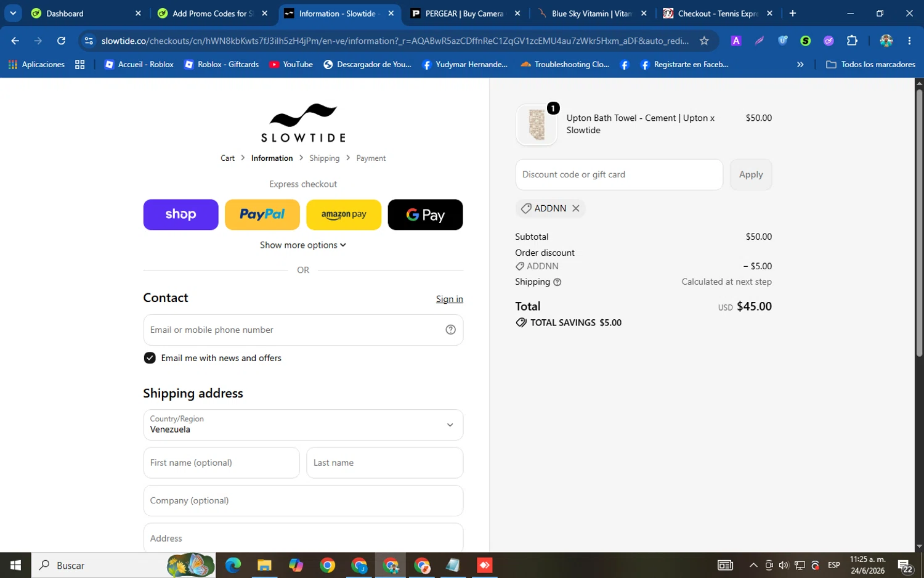Open the Chrome three-dot menu
Image resolution: width=924 pixels, height=578 pixels.
coord(909,41)
